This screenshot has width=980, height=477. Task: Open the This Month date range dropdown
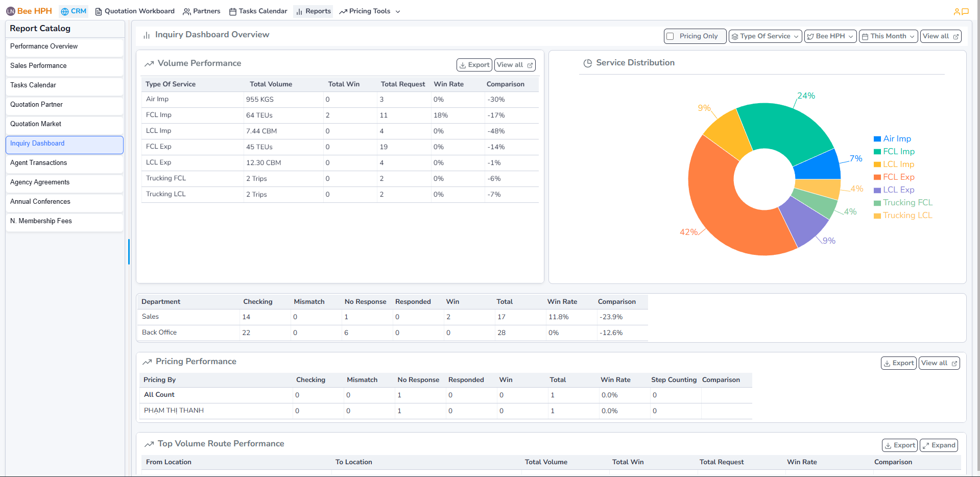[888, 36]
